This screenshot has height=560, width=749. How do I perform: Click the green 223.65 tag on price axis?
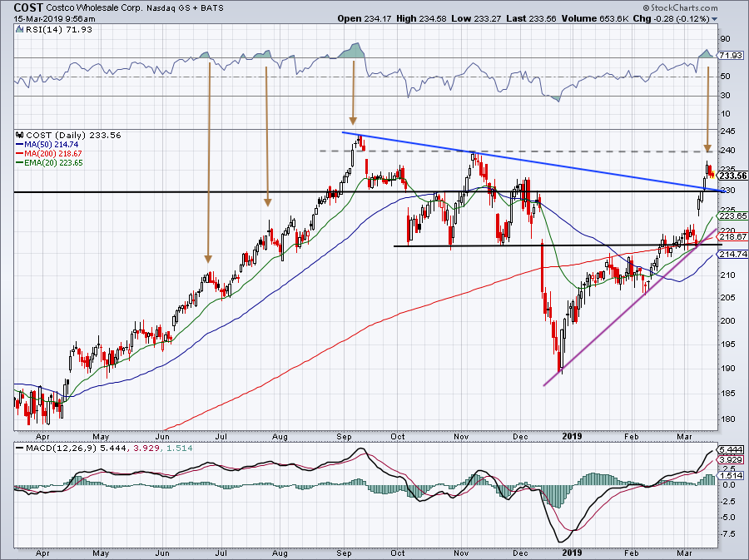pyautogui.click(x=733, y=216)
